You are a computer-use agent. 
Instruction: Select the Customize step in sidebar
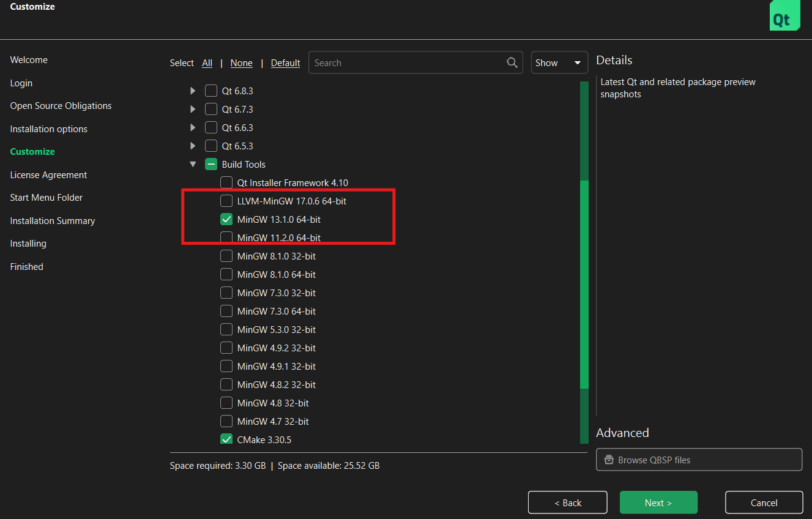(x=32, y=152)
